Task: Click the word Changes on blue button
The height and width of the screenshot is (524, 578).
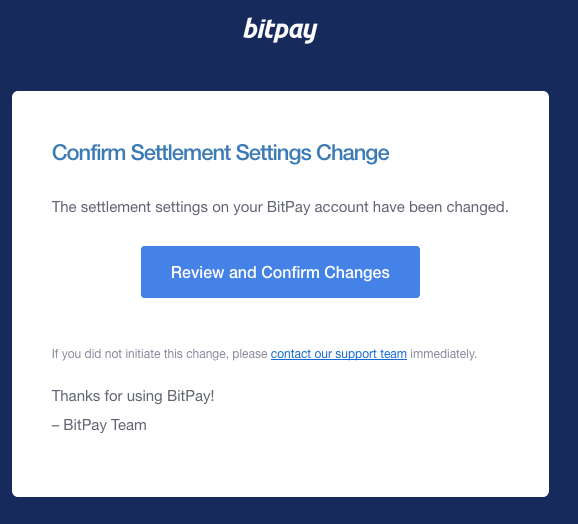Action: point(357,273)
